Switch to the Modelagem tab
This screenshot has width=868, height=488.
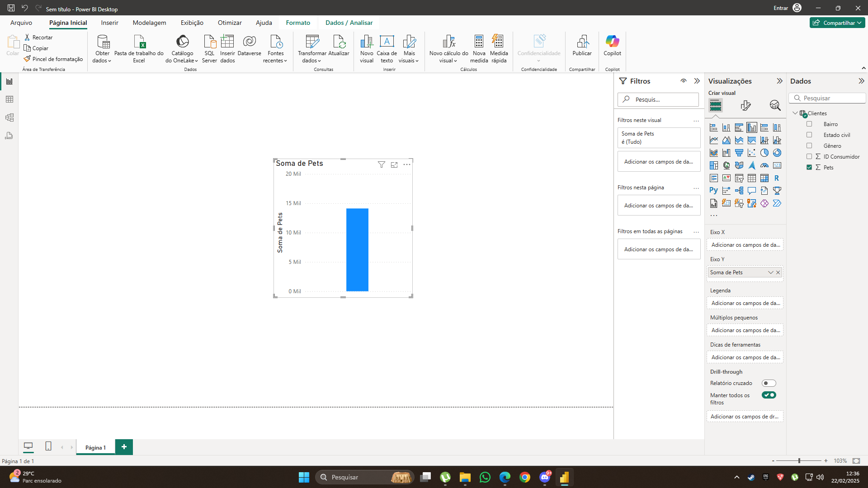(149, 23)
